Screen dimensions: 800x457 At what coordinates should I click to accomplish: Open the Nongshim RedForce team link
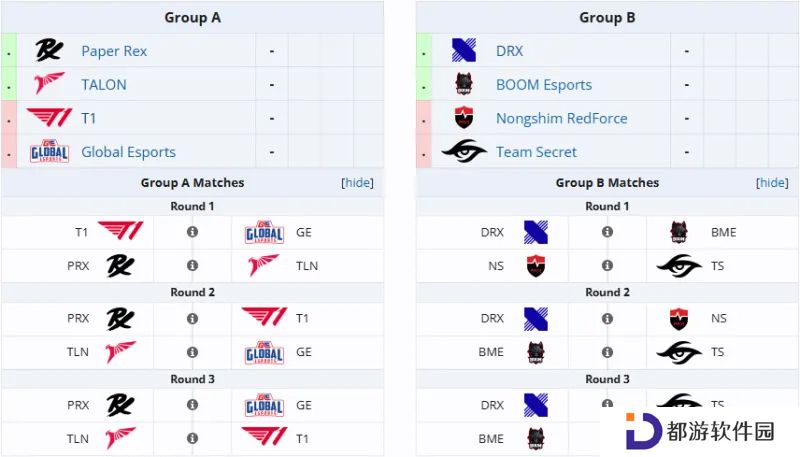click(562, 118)
